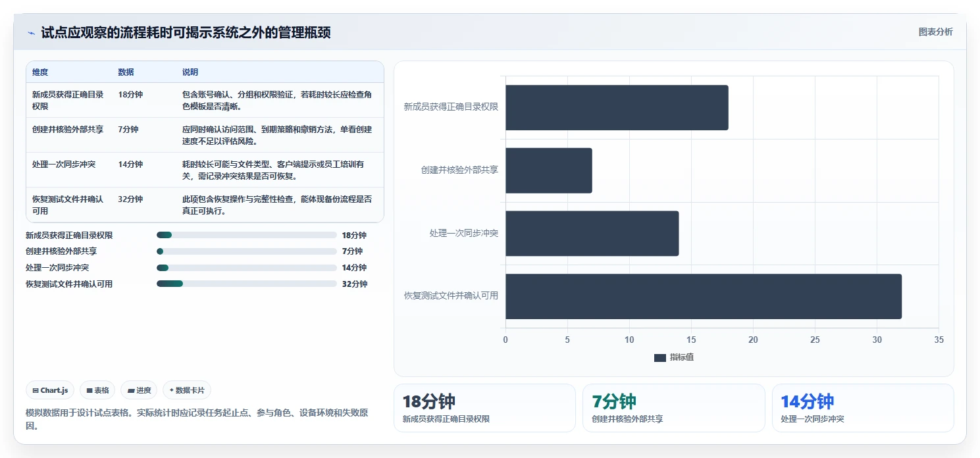Click the 14分钟 value beside the progress bar
The width and height of the screenshot is (980, 458).
click(354, 268)
